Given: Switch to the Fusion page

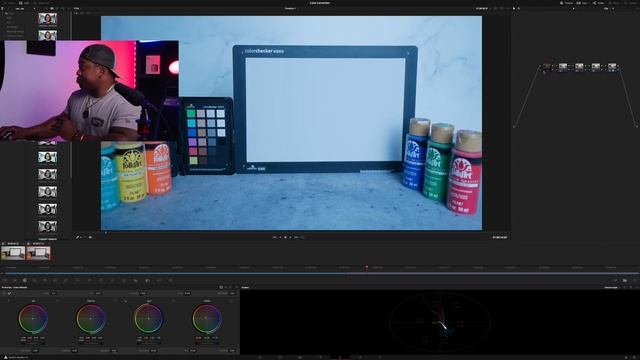Looking at the screenshot, I should [x=320, y=357].
